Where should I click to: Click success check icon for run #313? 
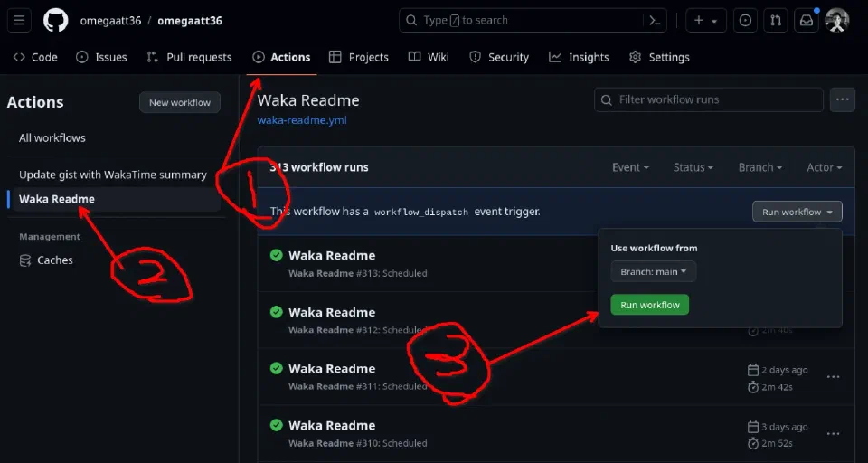(x=277, y=255)
